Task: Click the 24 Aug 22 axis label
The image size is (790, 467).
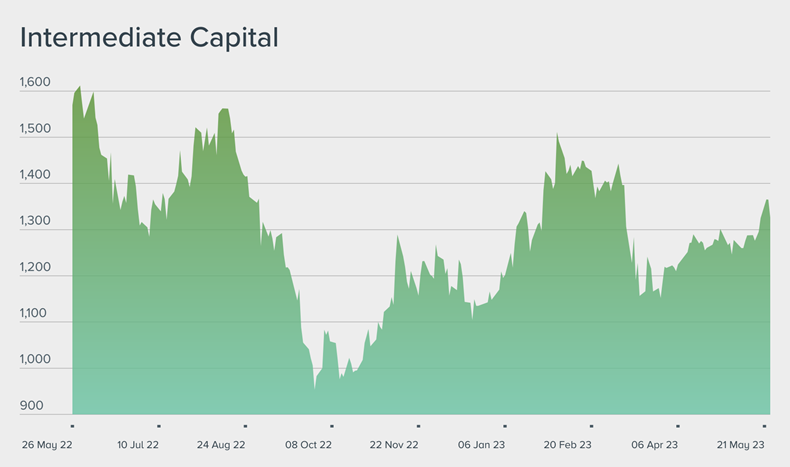Action: pyautogui.click(x=223, y=443)
